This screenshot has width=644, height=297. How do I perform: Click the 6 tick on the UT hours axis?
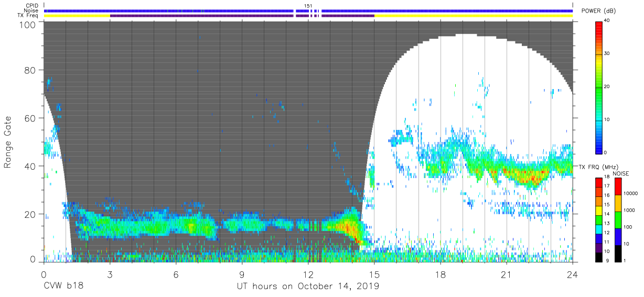pos(176,274)
